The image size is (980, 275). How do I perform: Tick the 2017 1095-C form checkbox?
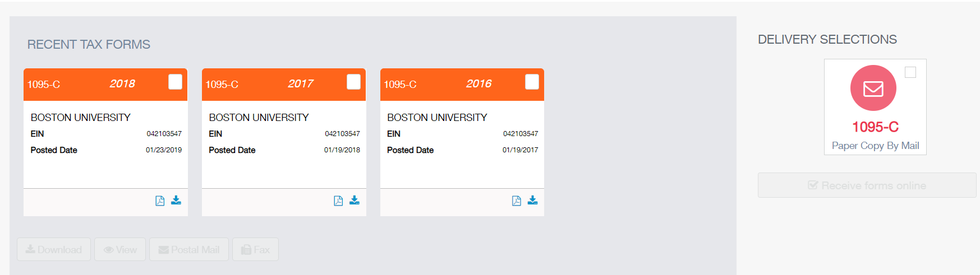coord(353,82)
